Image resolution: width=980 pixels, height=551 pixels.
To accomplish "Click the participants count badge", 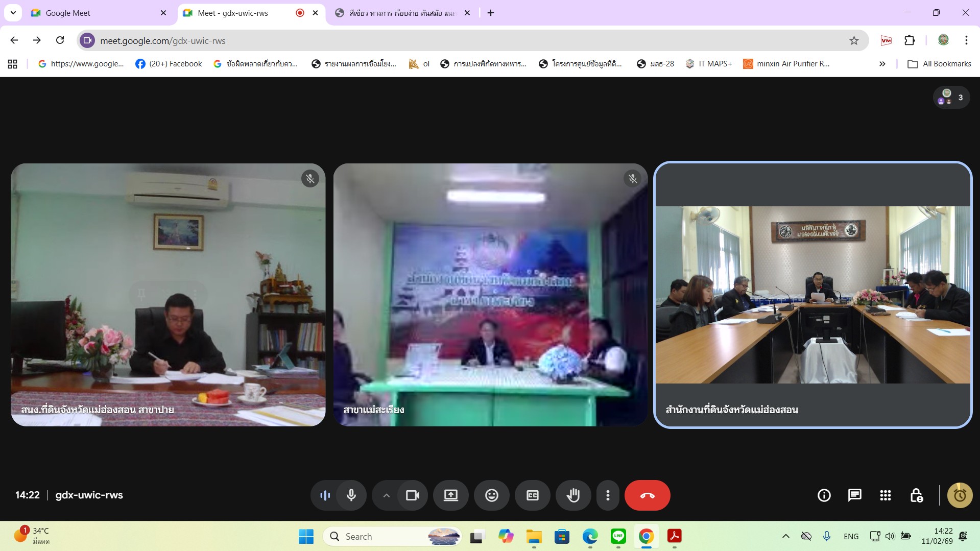I will [951, 97].
